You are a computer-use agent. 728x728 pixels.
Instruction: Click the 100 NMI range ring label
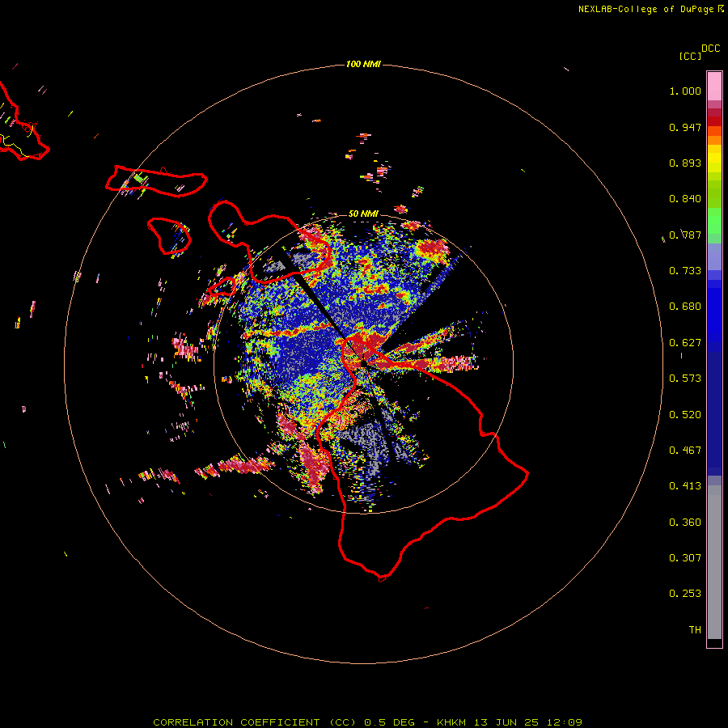click(x=363, y=64)
